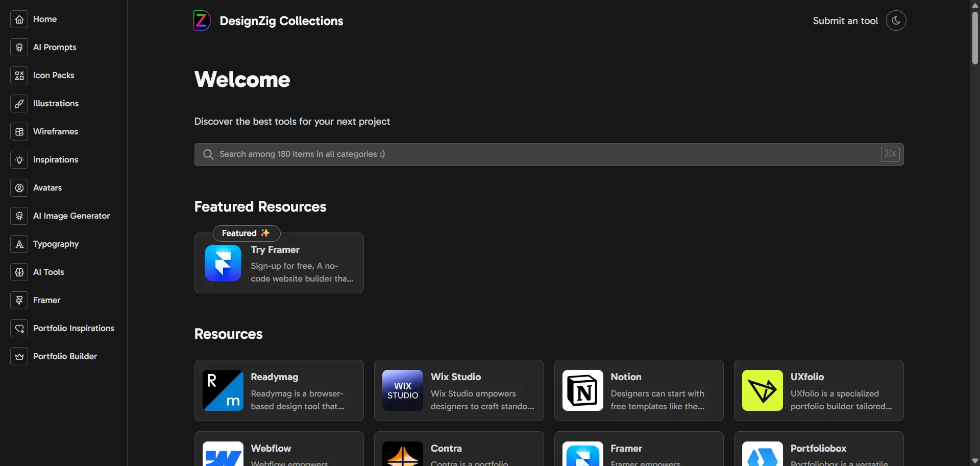This screenshot has height=466, width=980.
Task: Click the AI Prompts sidebar icon
Action: tap(19, 48)
